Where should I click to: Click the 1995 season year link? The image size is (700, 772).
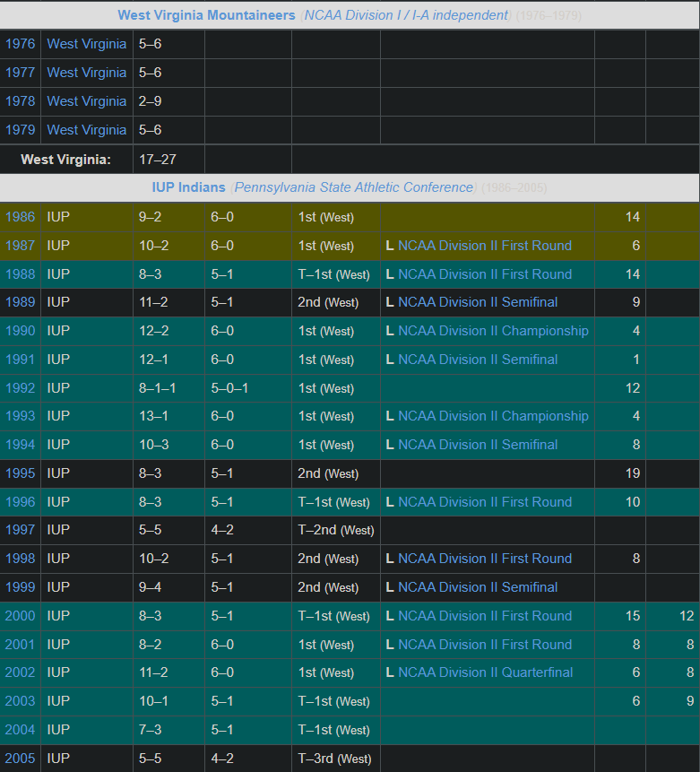[x=21, y=473]
